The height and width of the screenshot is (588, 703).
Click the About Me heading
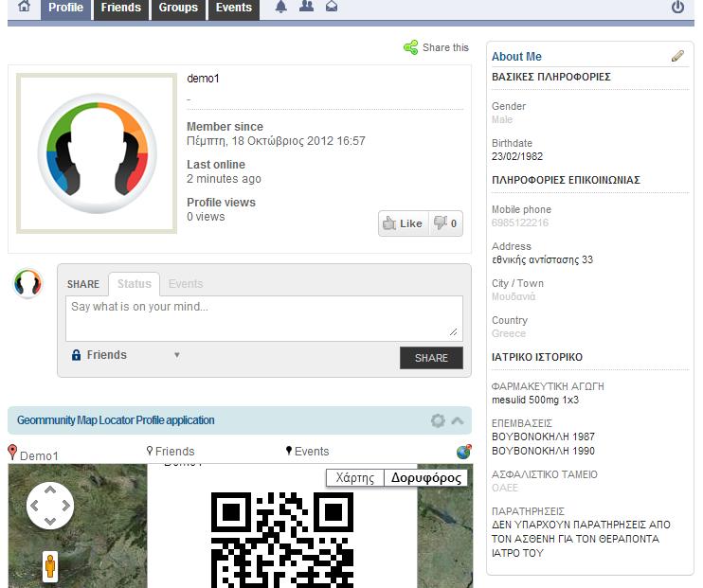click(x=516, y=57)
